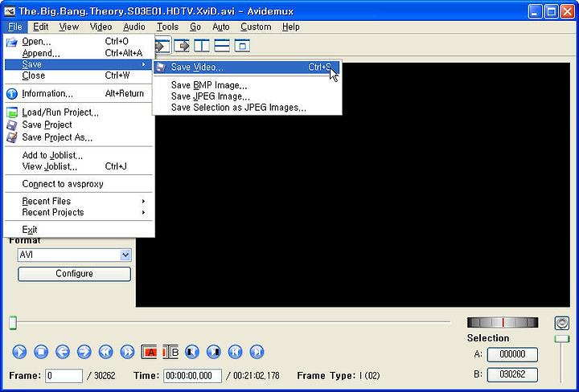The height and width of the screenshot is (392, 579).
Task: Click the Configure button under Format
Action: pos(74,274)
